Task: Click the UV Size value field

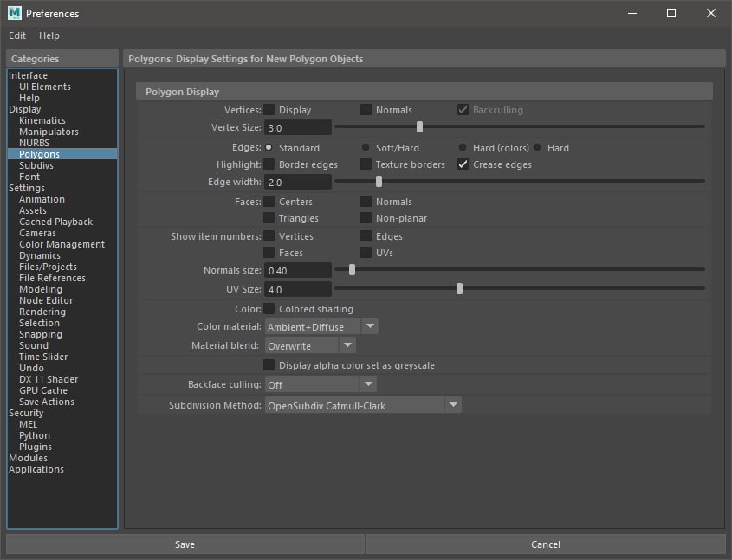Action: pos(298,289)
